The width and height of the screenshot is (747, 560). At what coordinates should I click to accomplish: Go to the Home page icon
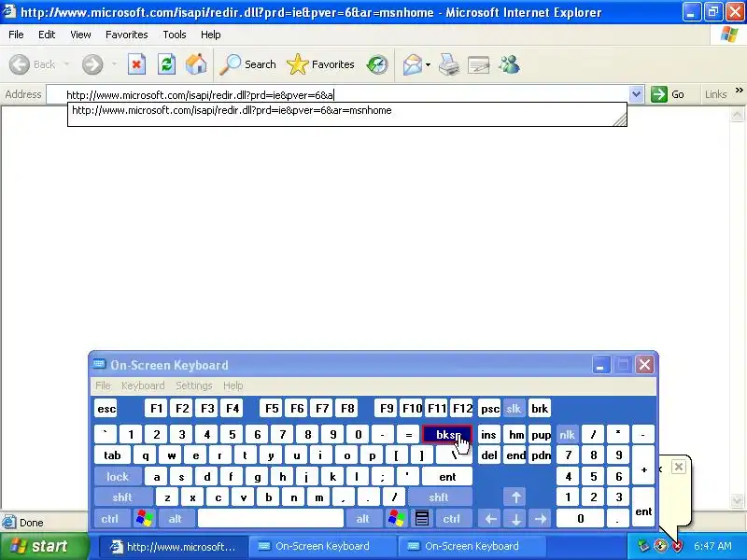click(x=196, y=64)
